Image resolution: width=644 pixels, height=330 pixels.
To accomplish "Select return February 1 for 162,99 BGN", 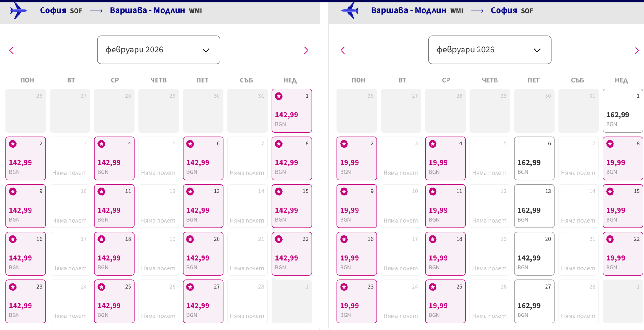I will (623, 111).
